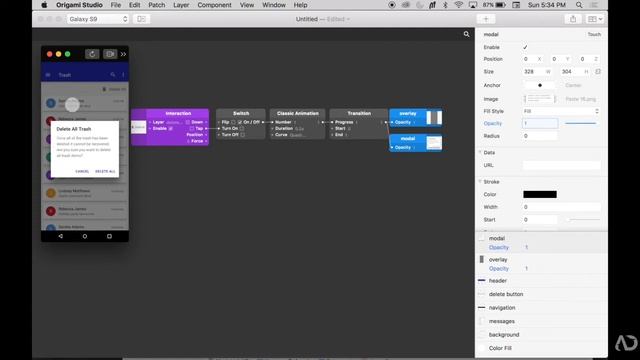640x360 pixels.
Task: Toggle the Flip checkbox in Switch patch
Action: point(233,122)
